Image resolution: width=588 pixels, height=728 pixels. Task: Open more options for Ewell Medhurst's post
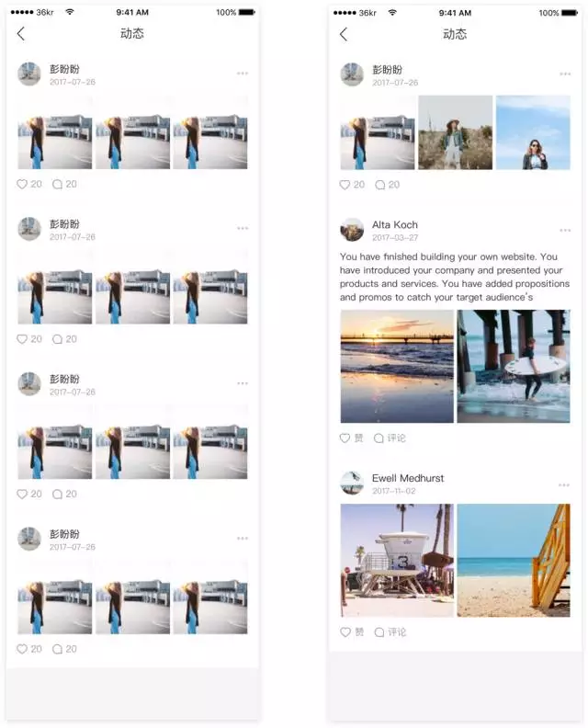[x=564, y=484]
